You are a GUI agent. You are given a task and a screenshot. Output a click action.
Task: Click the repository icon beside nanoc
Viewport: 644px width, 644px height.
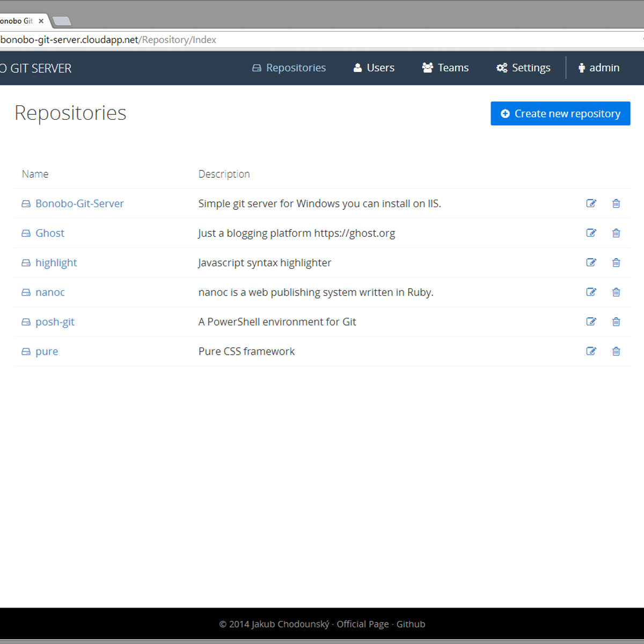coord(26,292)
